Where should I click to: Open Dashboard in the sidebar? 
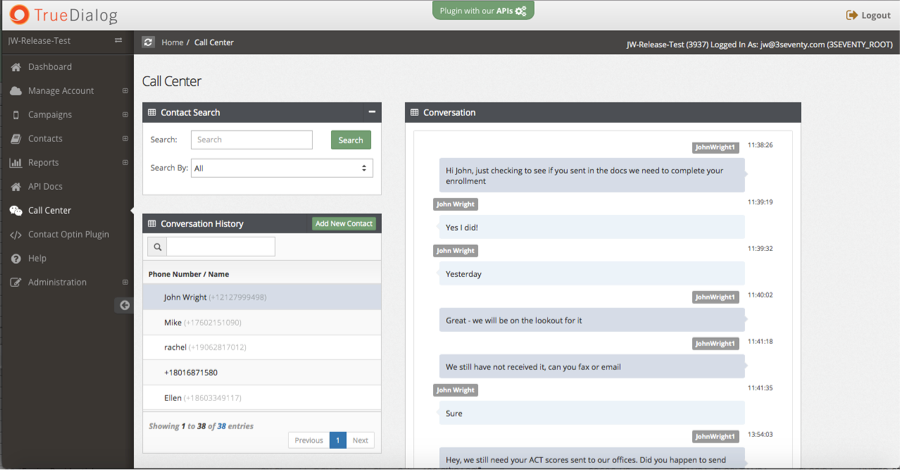(50, 67)
